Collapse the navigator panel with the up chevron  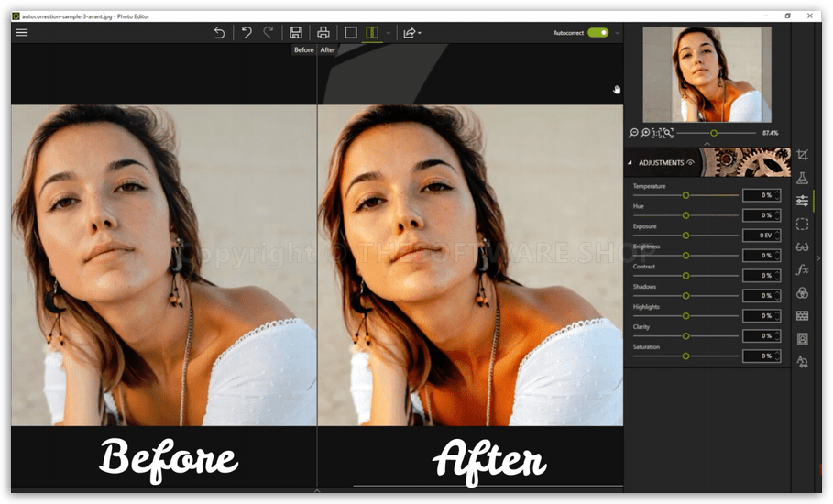click(707, 144)
